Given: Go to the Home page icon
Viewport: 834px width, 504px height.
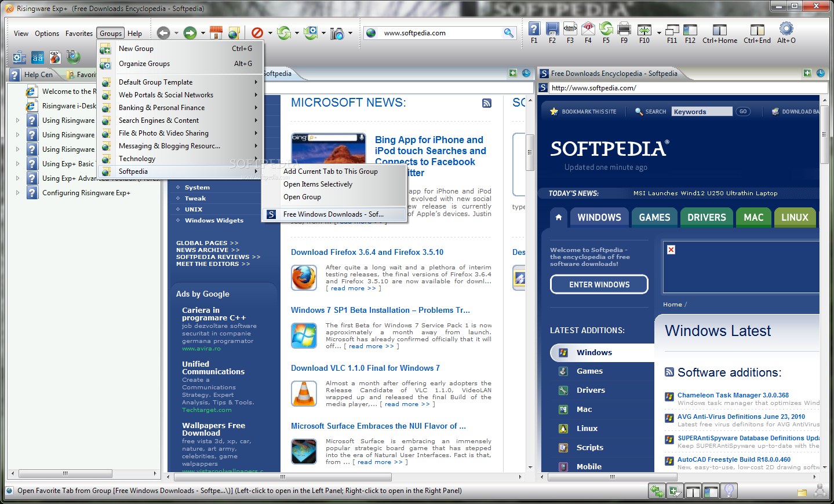Looking at the screenshot, I should [216, 33].
